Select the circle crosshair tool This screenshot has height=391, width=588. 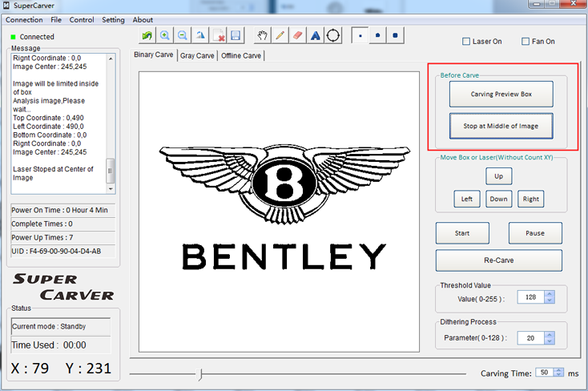coord(333,35)
